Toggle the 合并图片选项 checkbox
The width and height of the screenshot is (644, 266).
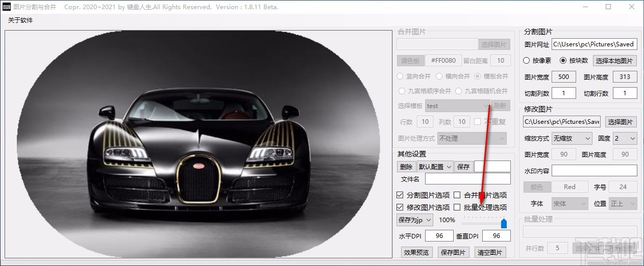point(457,195)
